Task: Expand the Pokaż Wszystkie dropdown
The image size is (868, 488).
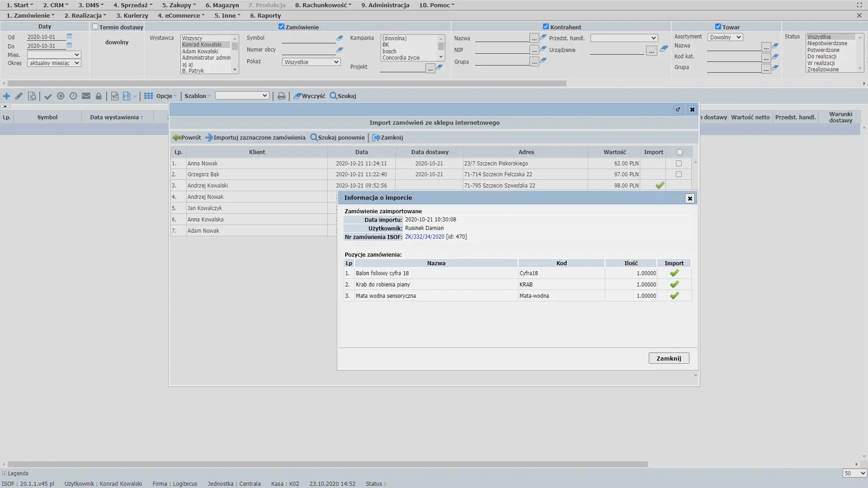Action: (x=311, y=62)
